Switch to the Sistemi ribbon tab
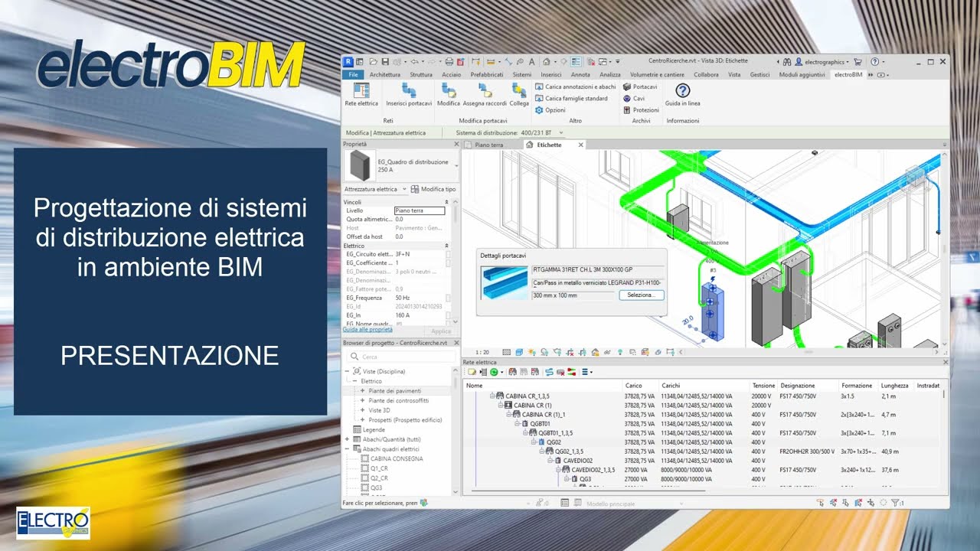Viewport: 980px width, 551px height. tap(521, 75)
